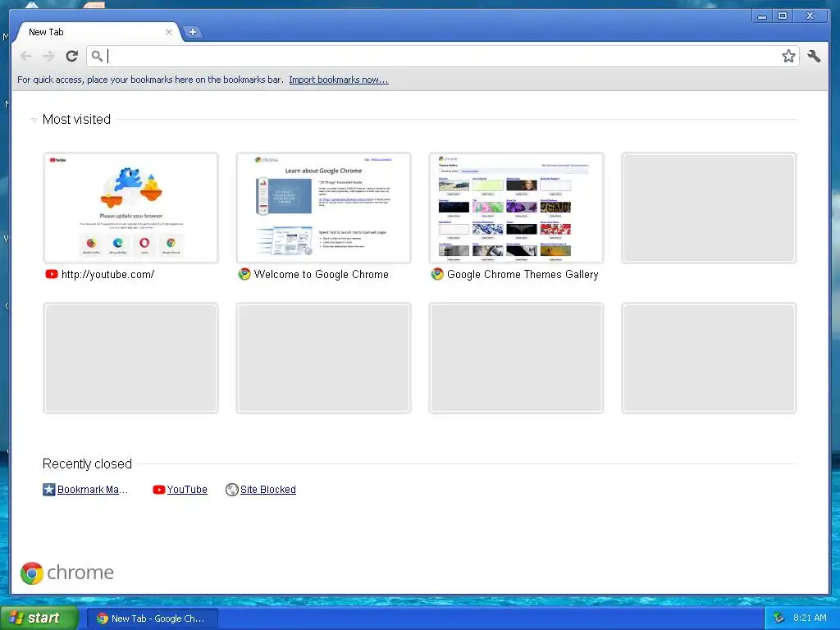Reopen the Bookmark Manager recently closed link
The height and width of the screenshot is (630, 840).
pos(92,490)
